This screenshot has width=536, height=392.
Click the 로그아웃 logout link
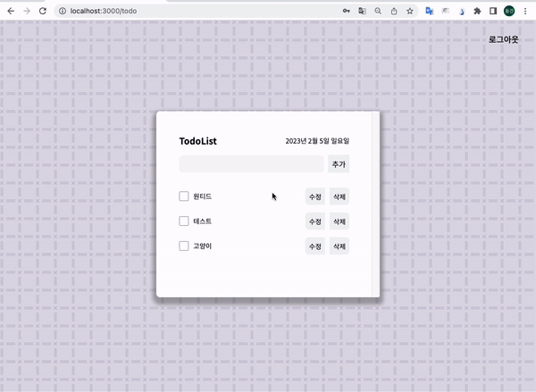pyautogui.click(x=503, y=39)
